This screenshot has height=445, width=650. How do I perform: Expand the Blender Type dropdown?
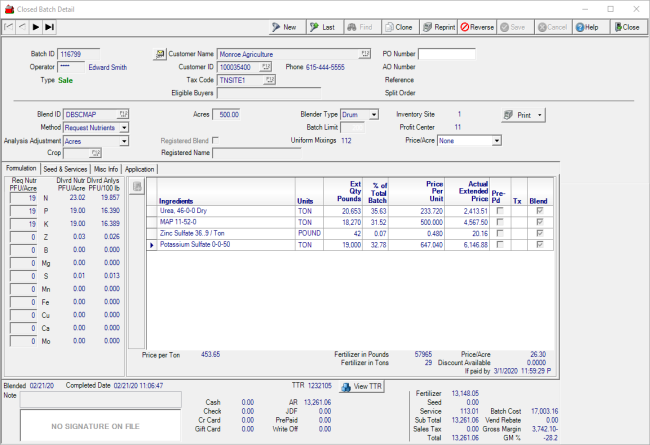(x=373, y=115)
